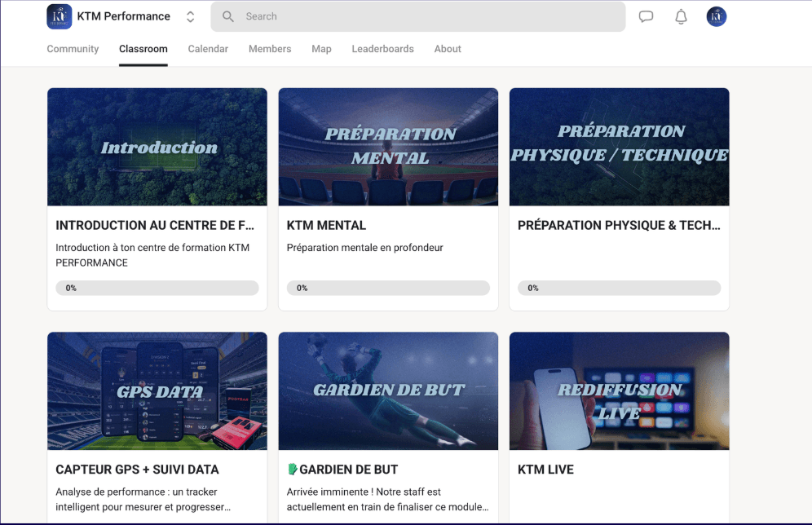Select the Classroom tab
The height and width of the screenshot is (525, 812).
[143, 49]
